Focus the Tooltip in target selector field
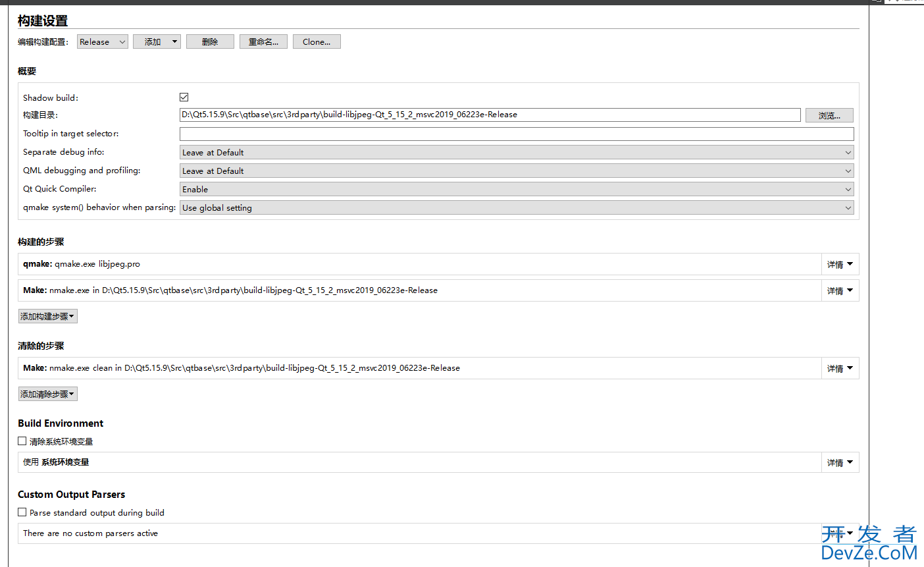The width and height of the screenshot is (924, 567). point(517,134)
